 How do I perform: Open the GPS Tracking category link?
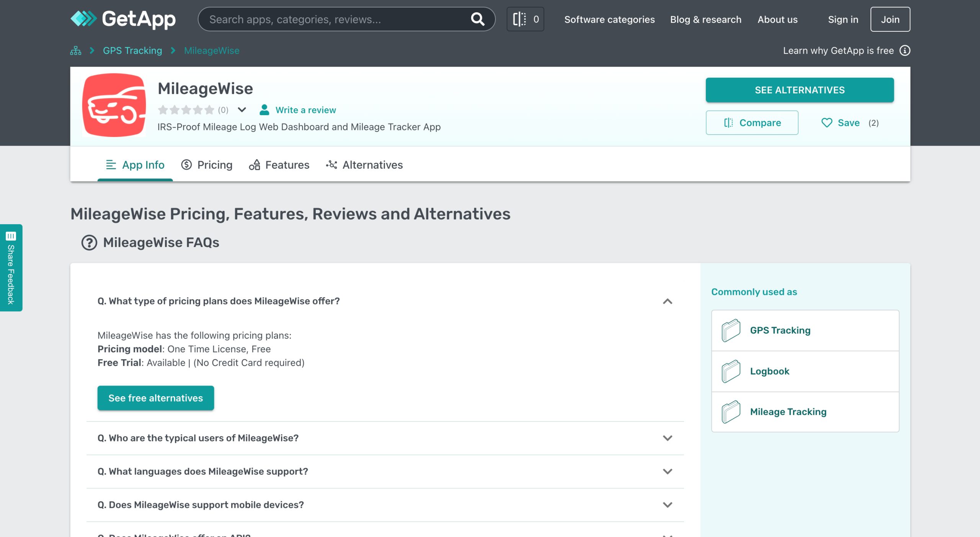pos(780,330)
